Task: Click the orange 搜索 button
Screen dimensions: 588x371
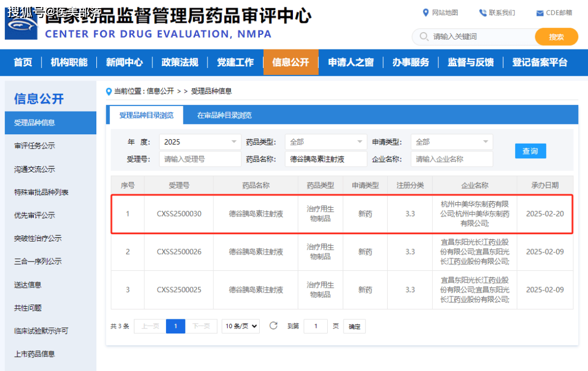Action: click(556, 37)
